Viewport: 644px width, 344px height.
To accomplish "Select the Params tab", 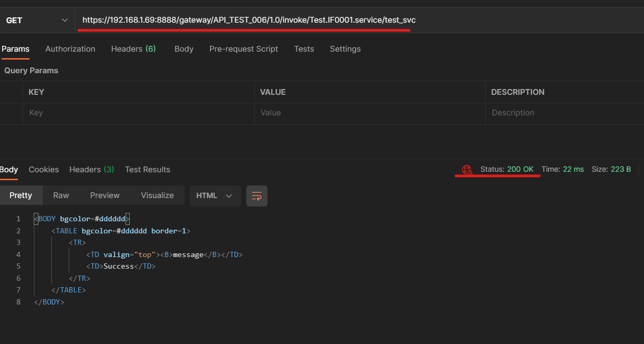I will 15,49.
